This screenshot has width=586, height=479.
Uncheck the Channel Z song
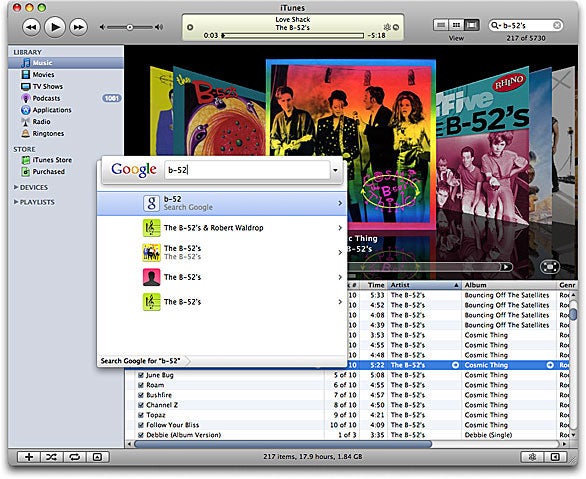tap(141, 405)
